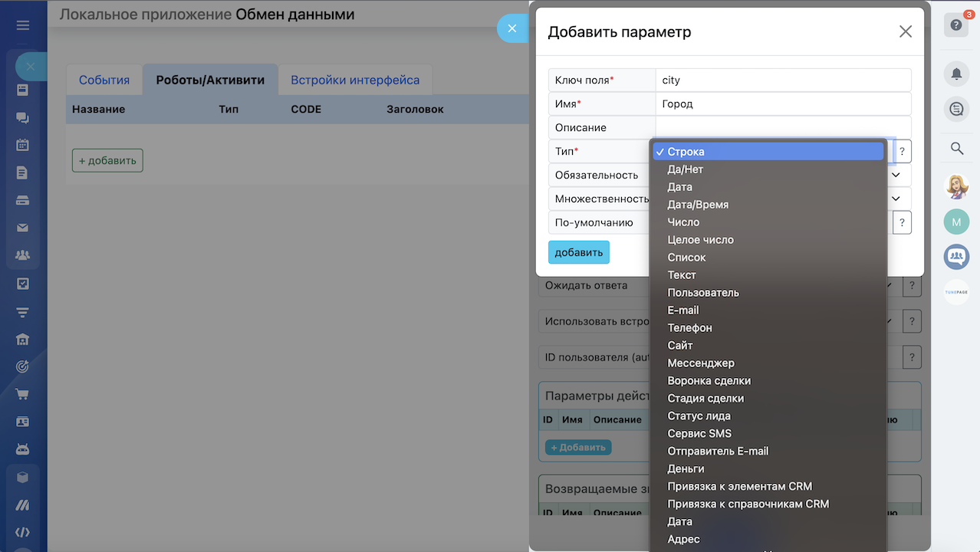Image resolution: width=980 pixels, height=552 pixels.
Task: Expand the Множественность dropdown
Action: click(x=897, y=199)
